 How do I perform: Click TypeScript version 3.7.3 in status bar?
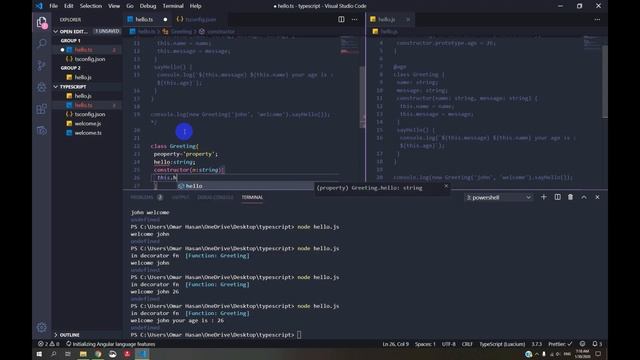[536, 344]
